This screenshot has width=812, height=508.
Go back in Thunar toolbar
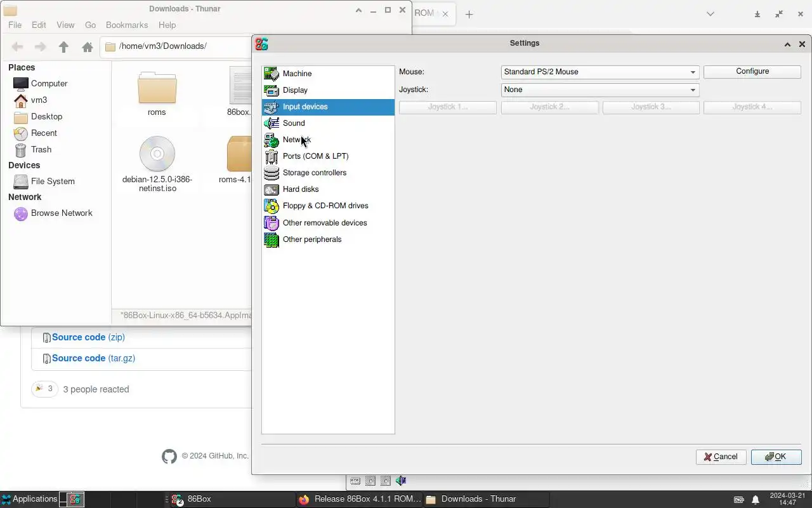tap(18, 46)
